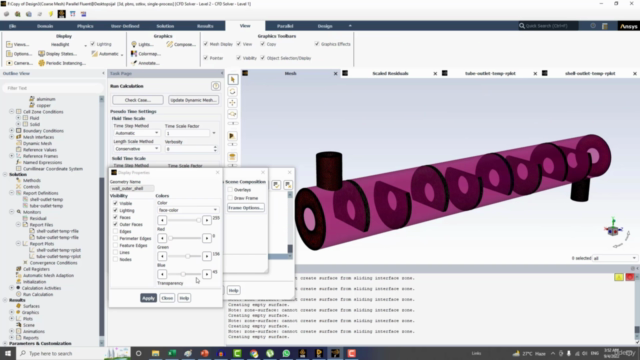Enable Perimeter Edges checkbox
The image size is (640, 360).
[116, 238]
